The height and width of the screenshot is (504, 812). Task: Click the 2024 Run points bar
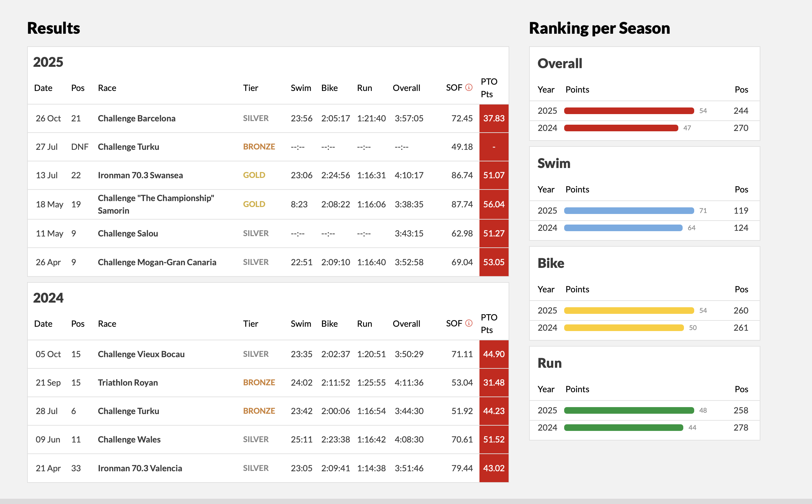(624, 428)
